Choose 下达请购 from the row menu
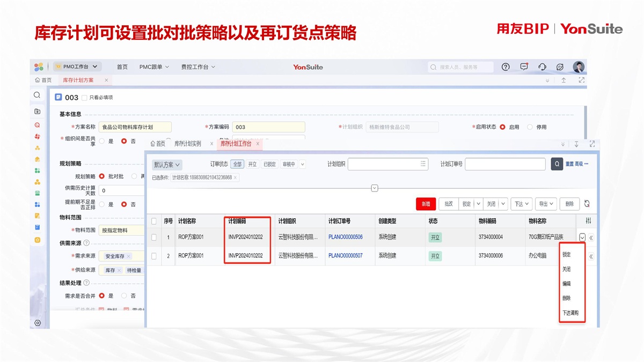The width and height of the screenshot is (644, 362). tap(570, 313)
